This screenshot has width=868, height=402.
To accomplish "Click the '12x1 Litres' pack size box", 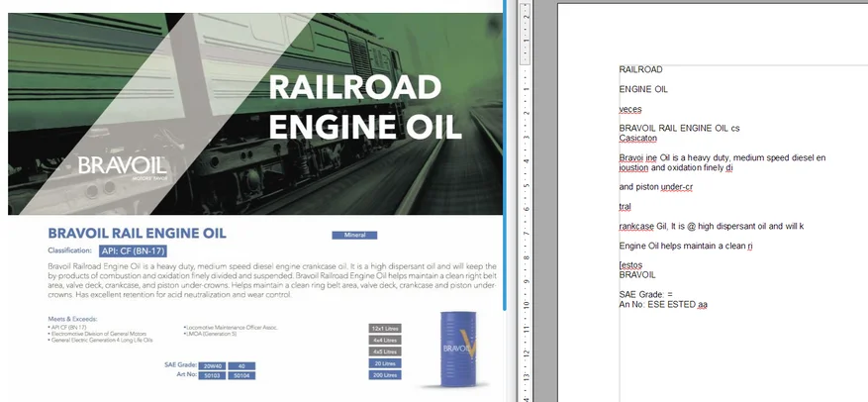I will coord(385,329).
